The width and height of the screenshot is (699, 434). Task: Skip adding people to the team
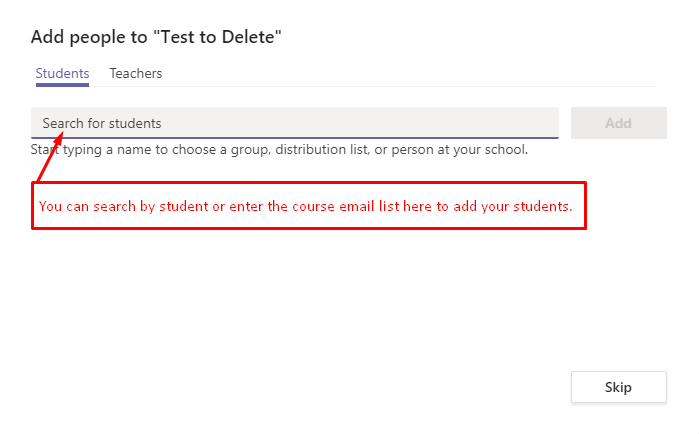pyautogui.click(x=618, y=387)
